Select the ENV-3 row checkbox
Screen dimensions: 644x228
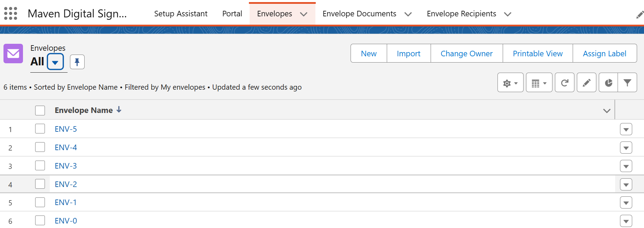40,165
